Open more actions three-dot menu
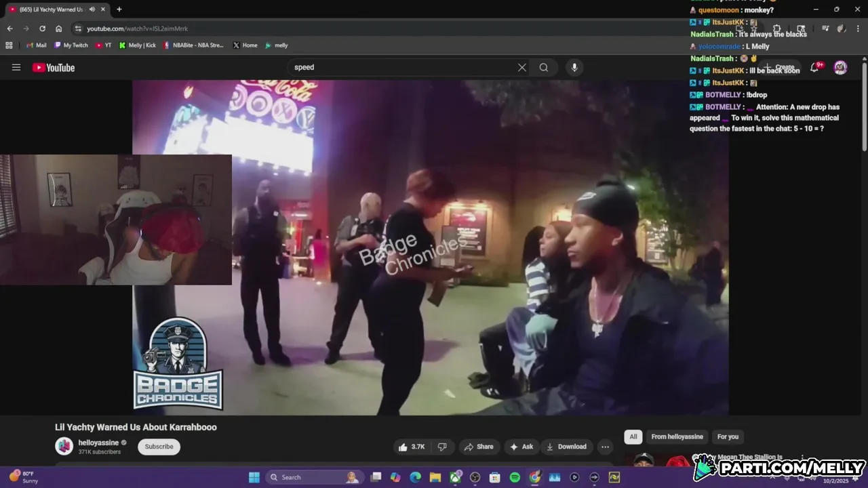 (605, 447)
